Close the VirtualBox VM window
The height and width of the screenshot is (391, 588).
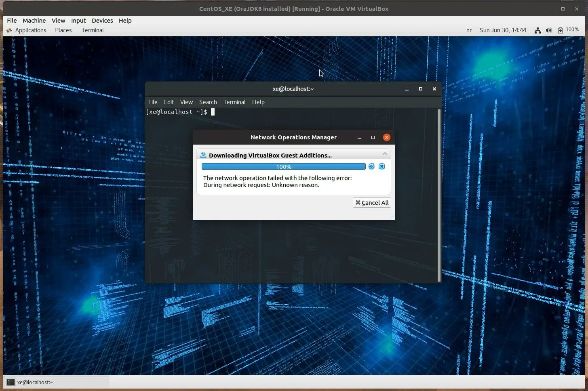577,9
